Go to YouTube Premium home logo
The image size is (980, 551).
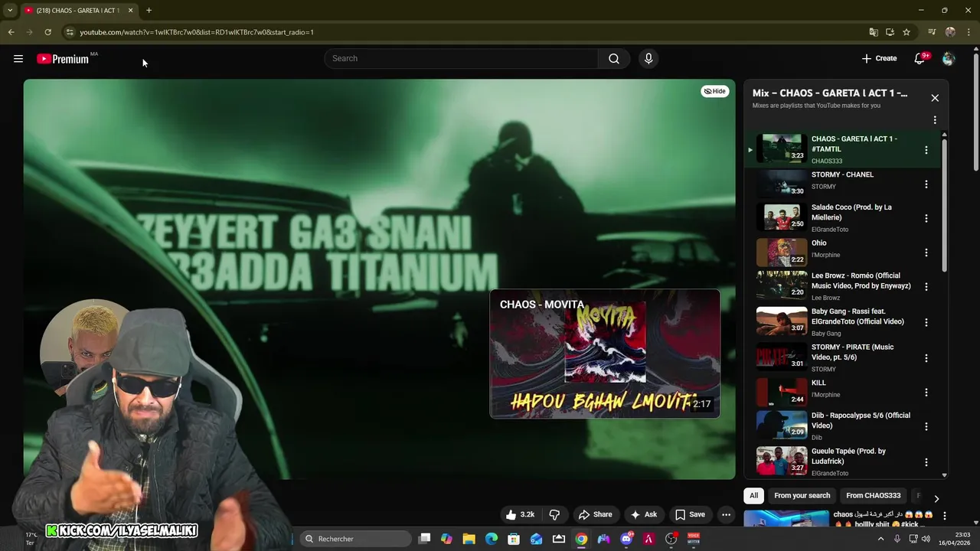click(63, 59)
